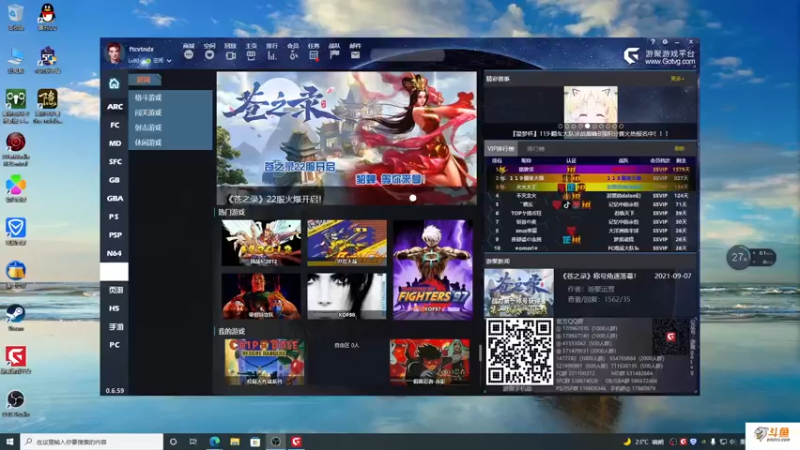
Task: Click the www.Gotvg.com website text
Action: pyautogui.click(x=670, y=61)
